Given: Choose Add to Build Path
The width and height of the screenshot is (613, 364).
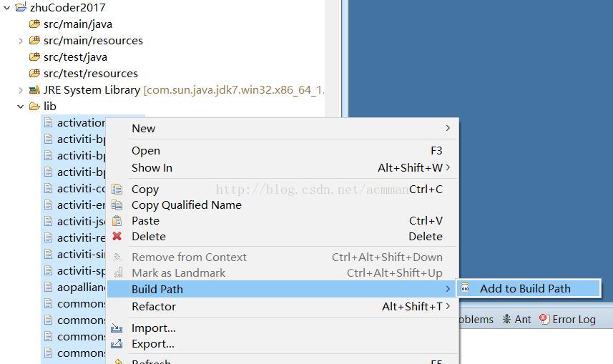Looking at the screenshot, I should click(525, 289).
